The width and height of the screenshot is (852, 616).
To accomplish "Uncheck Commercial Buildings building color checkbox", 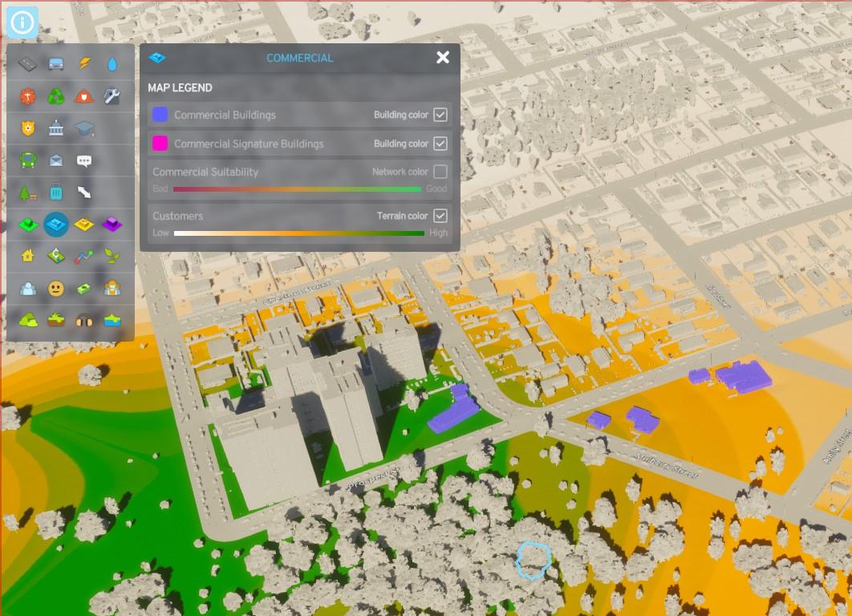I will click(x=440, y=115).
